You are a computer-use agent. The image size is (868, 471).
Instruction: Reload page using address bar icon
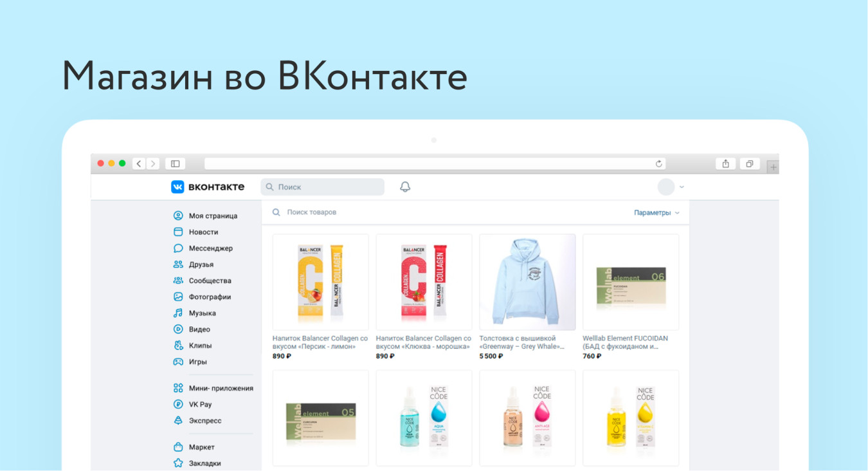[658, 163]
